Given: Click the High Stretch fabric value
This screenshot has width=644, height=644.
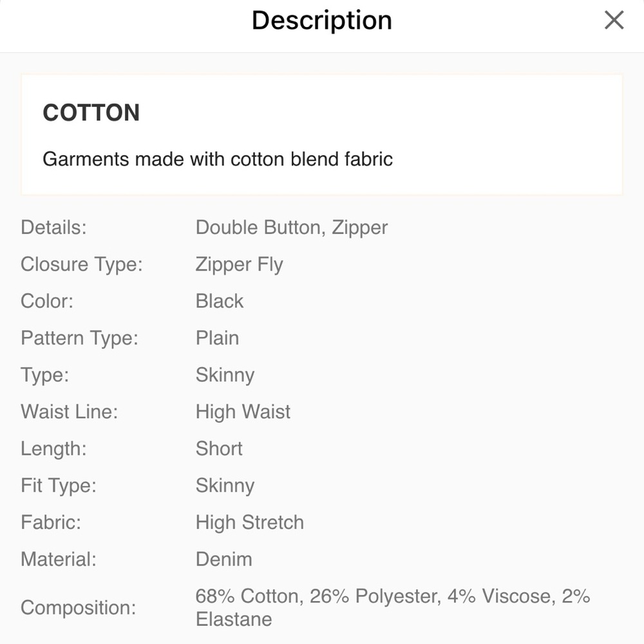Looking at the screenshot, I should tap(249, 522).
